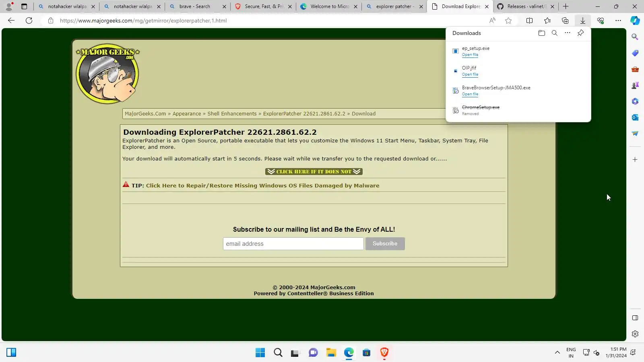Screen dimensions: 644x362
Task: Open sidebar settings gear
Action: pos(635,334)
